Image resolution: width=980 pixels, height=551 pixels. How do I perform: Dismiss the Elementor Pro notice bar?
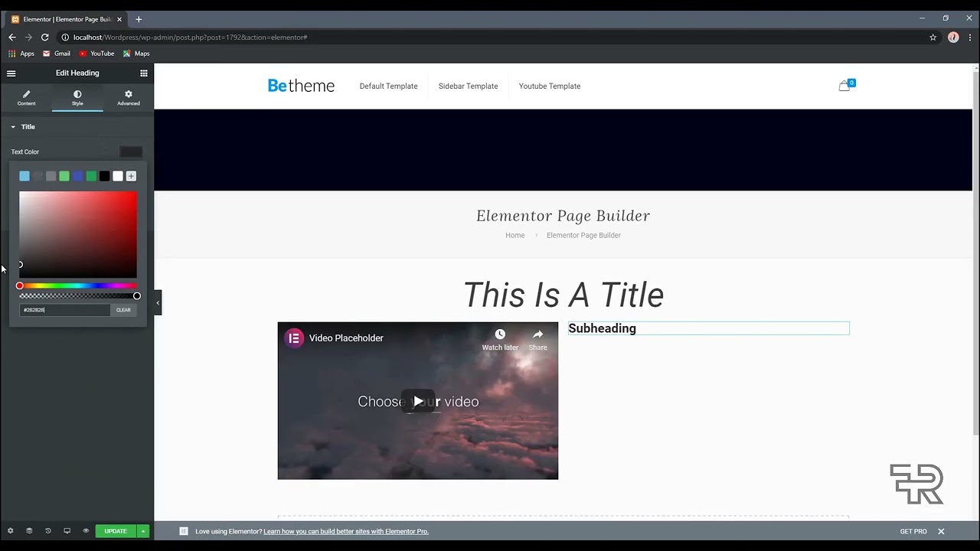tap(941, 531)
